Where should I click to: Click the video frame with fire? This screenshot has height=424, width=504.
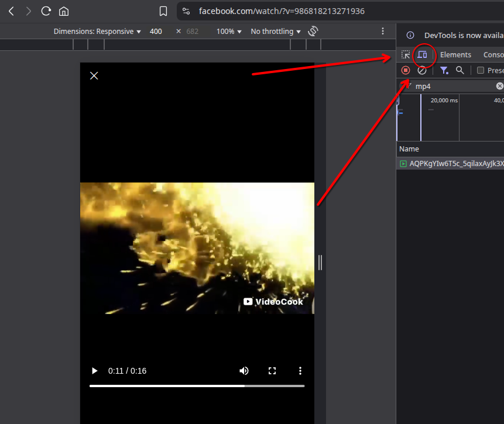coord(197,248)
